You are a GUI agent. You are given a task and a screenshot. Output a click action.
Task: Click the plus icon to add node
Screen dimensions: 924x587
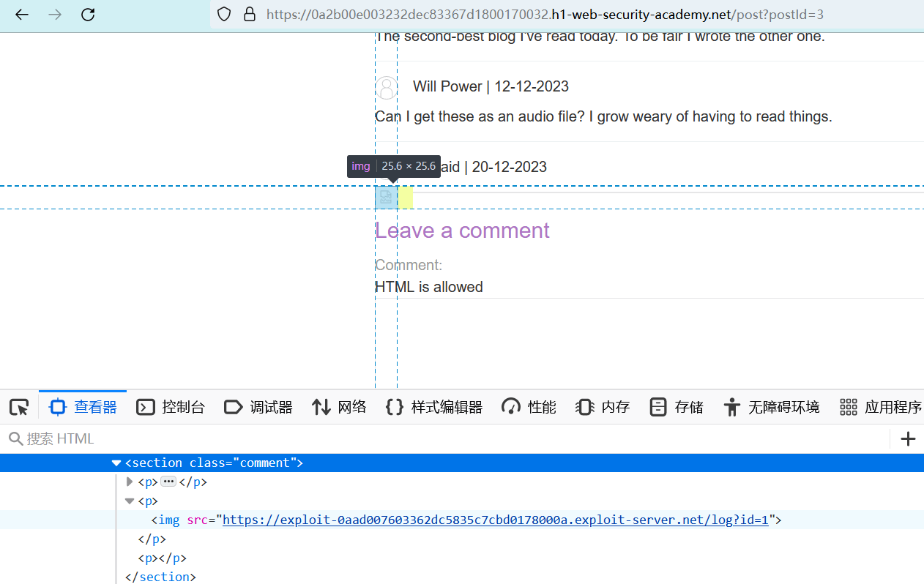(x=908, y=439)
